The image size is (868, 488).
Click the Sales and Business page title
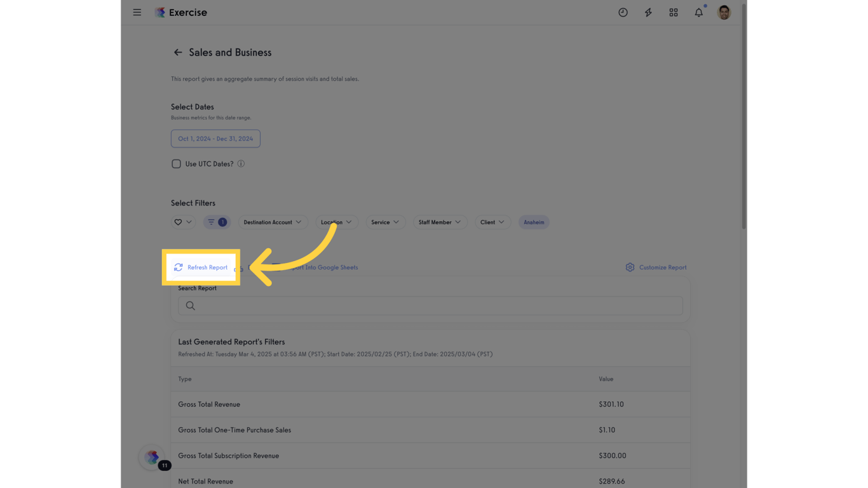[230, 52]
